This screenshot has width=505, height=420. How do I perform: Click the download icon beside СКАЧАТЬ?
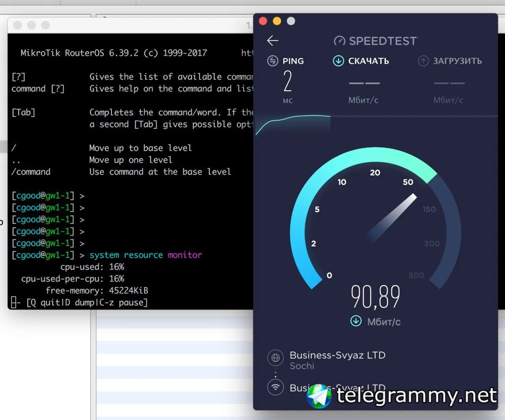339,61
